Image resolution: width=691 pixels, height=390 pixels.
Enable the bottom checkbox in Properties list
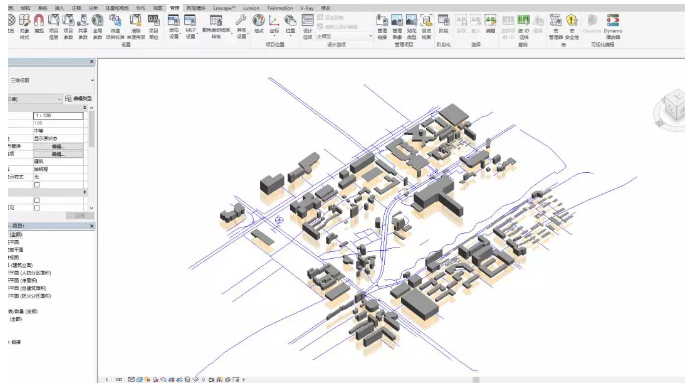[x=37, y=208]
